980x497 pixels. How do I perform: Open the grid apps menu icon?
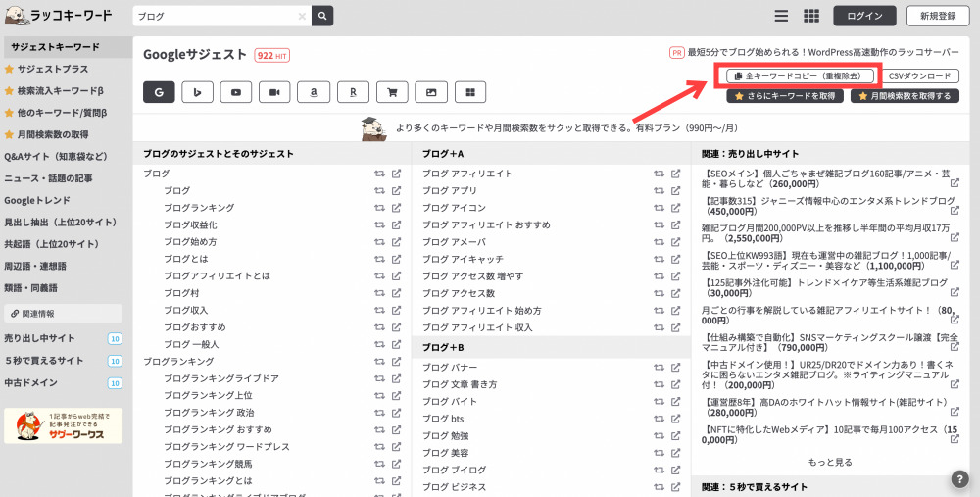click(811, 17)
